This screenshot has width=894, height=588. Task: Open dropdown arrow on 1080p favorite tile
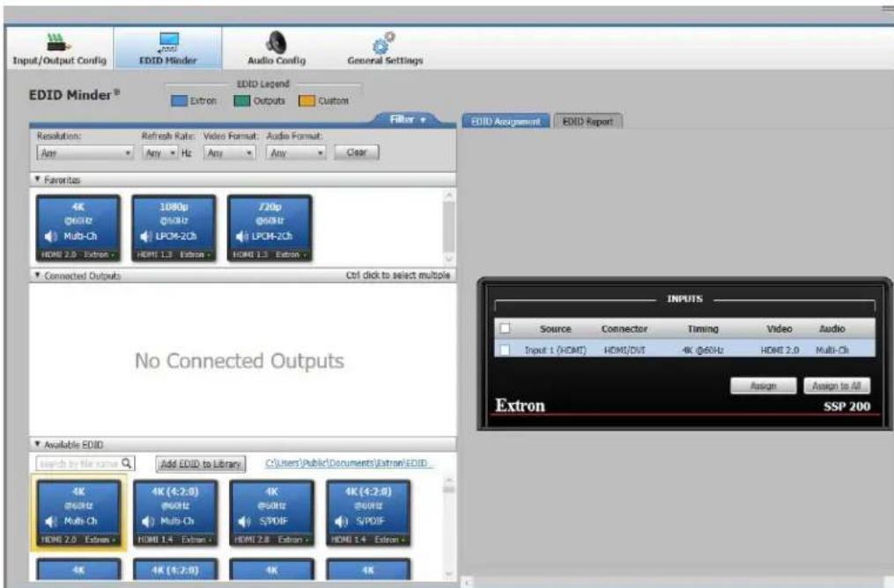210,255
